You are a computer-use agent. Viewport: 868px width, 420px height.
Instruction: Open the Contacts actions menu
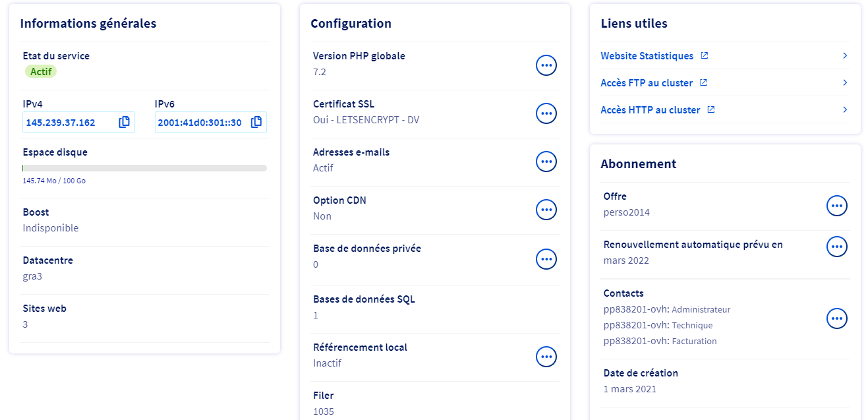pos(836,319)
